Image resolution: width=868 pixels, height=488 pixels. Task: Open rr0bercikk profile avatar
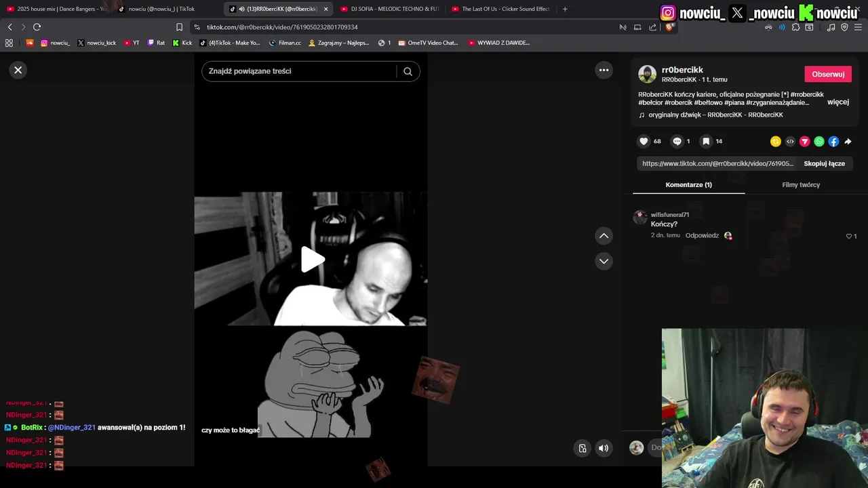[647, 74]
